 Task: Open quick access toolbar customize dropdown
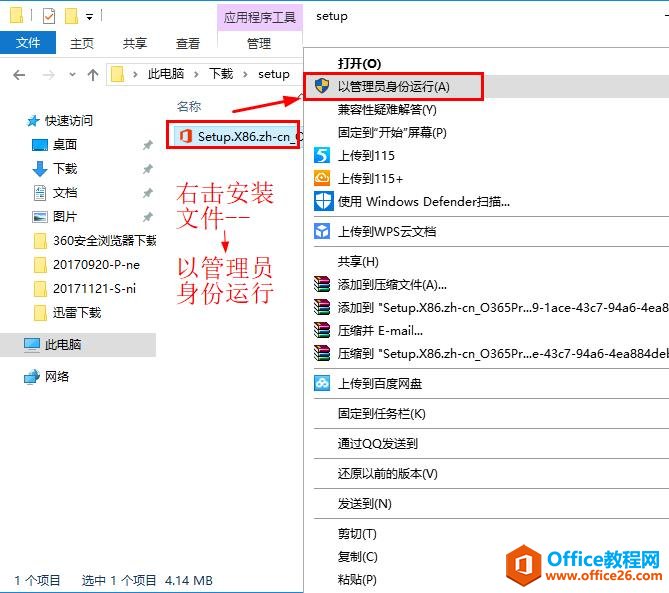click(90, 17)
